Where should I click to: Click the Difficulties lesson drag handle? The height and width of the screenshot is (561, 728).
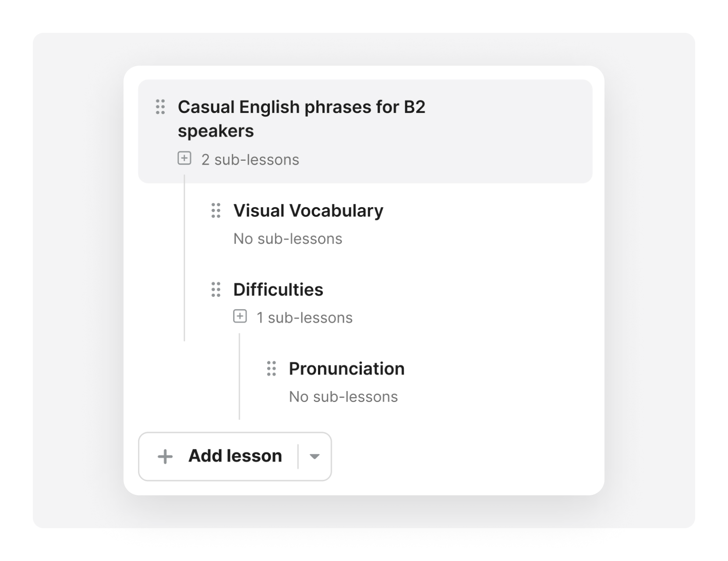[216, 289]
